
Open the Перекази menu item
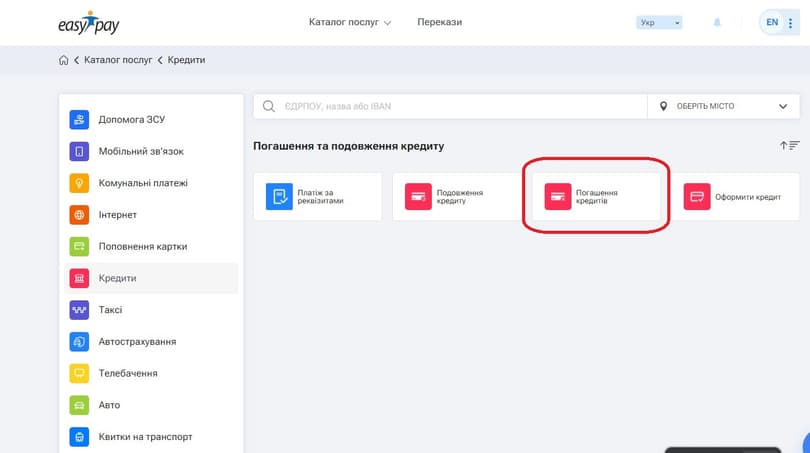click(439, 22)
